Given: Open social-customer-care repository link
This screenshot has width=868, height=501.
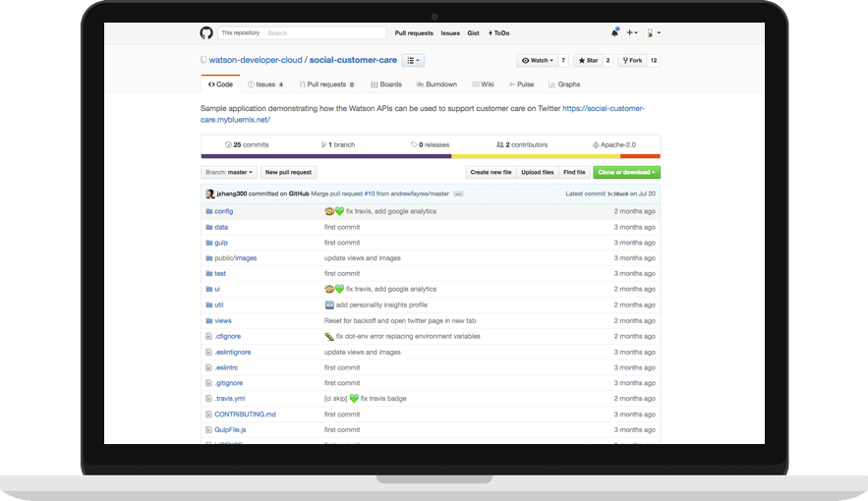Looking at the screenshot, I should click(x=353, y=60).
